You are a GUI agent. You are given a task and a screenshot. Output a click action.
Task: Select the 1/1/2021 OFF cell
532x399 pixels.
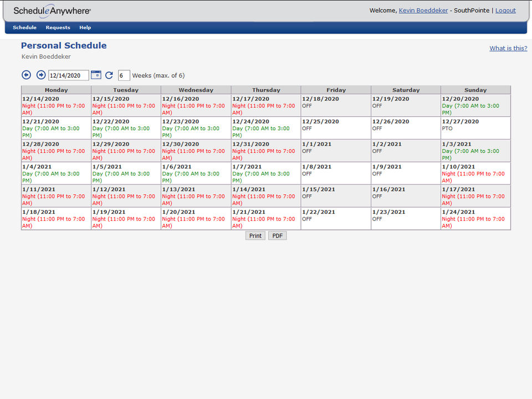(336, 151)
